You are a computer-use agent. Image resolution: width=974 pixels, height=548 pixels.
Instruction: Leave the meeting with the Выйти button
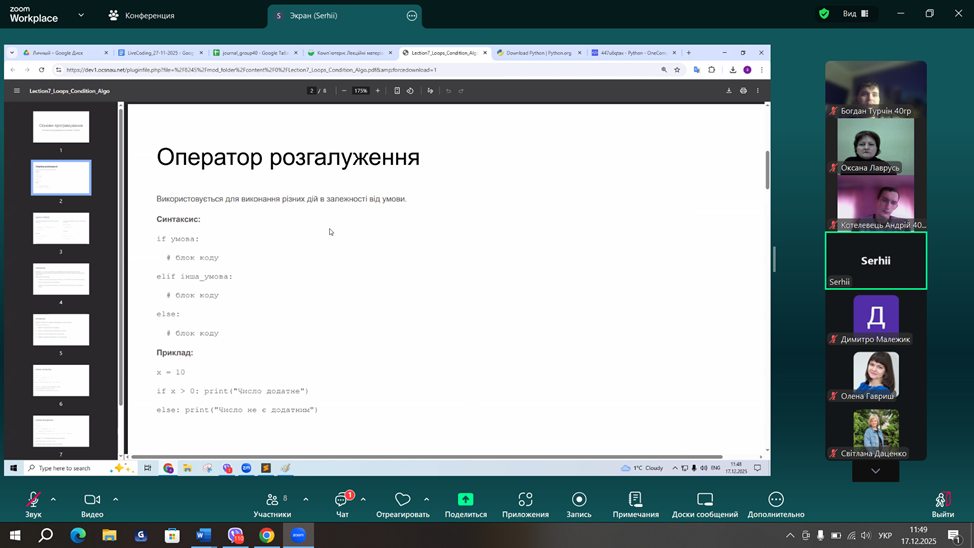pyautogui.click(x=942, y=503)
